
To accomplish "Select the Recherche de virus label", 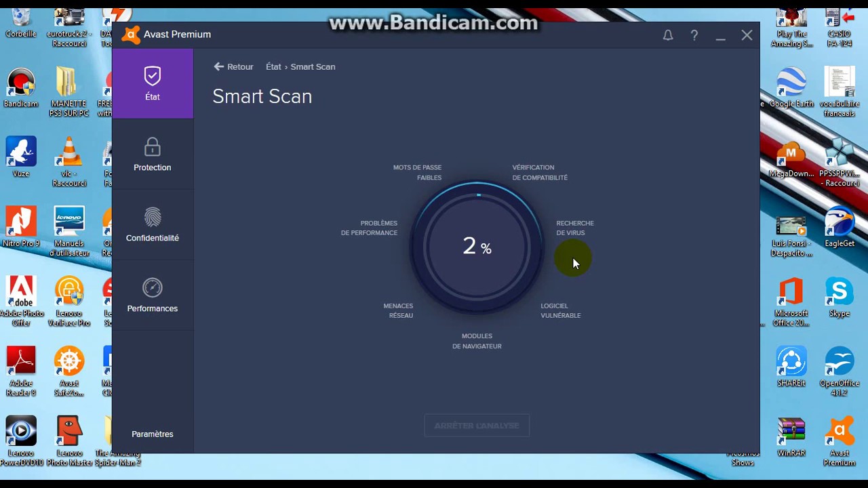I will [575, 228].
